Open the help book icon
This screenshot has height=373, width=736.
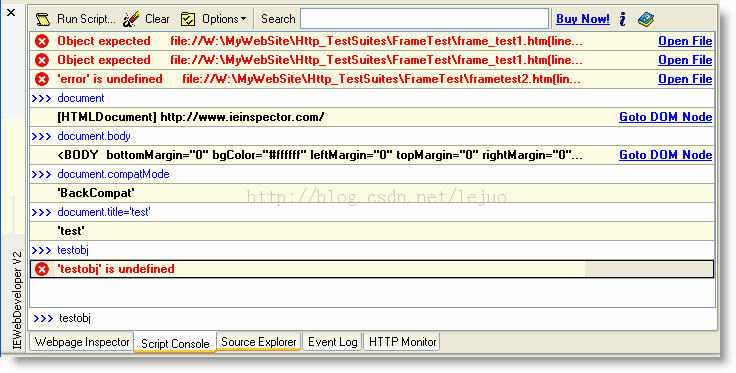(646, 19)
